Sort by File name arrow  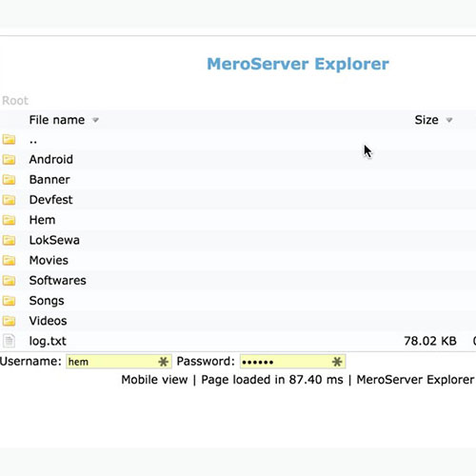(95, 120)
